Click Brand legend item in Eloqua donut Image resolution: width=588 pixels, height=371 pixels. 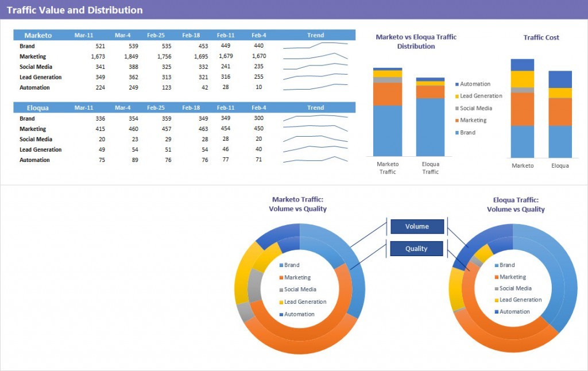pos(506,265)
